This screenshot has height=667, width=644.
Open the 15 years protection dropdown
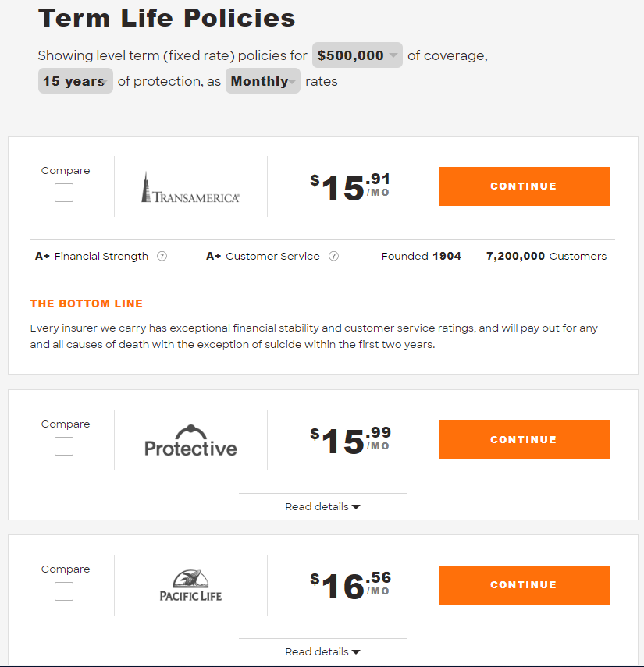76,81
